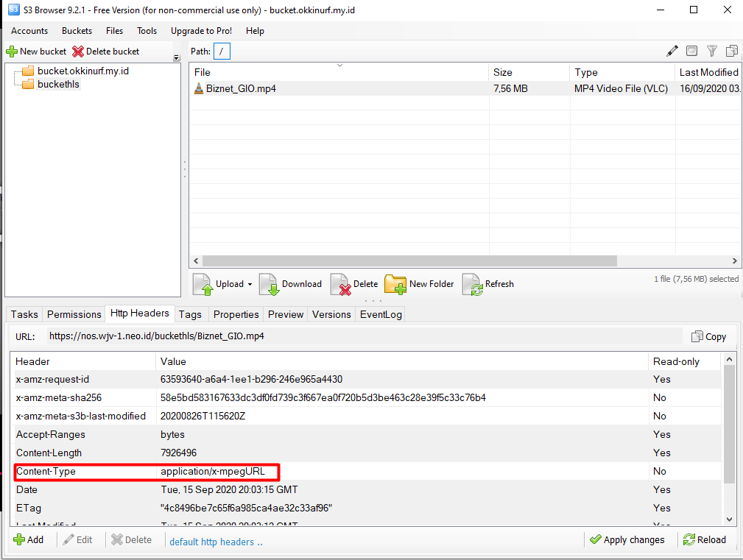Image resolution: width=743 pixels, height=560 pixels.
Task: Switch to the EventLog tab
Action: point(381,314)
